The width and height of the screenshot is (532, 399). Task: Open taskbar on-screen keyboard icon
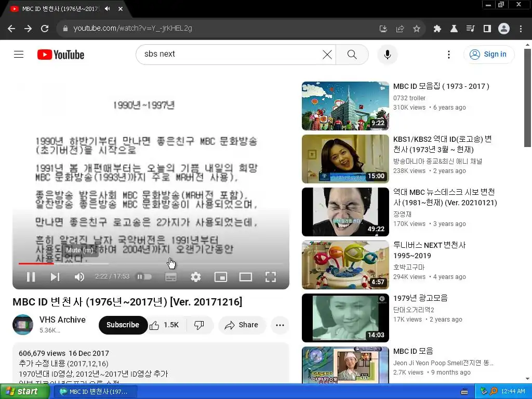tap(464, 392)
